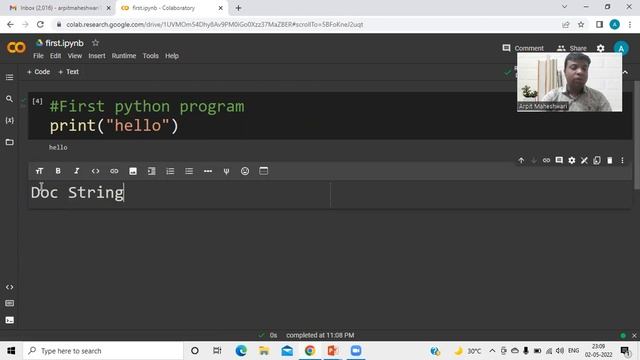Open the Comment button in header
This screenshot has height=360, width=640.
(523, 48)
